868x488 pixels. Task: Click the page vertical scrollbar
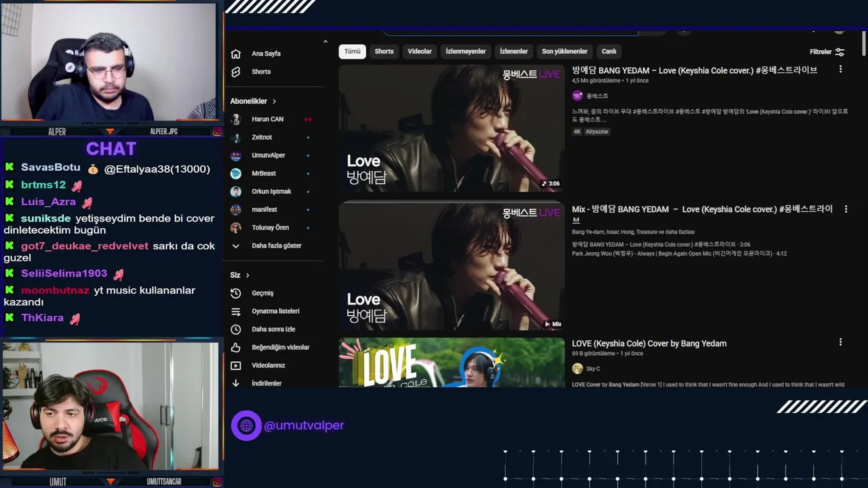863,44
